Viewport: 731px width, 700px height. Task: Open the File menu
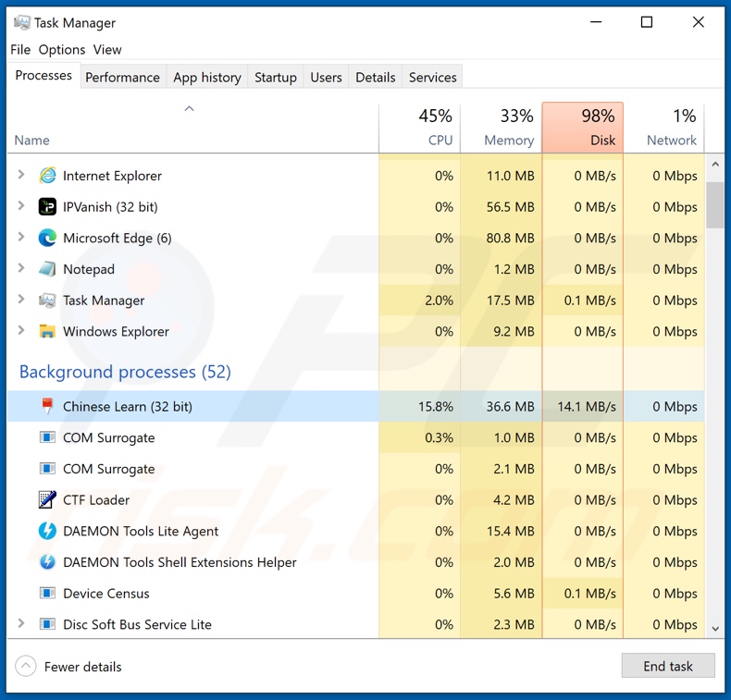click(20, 50)
